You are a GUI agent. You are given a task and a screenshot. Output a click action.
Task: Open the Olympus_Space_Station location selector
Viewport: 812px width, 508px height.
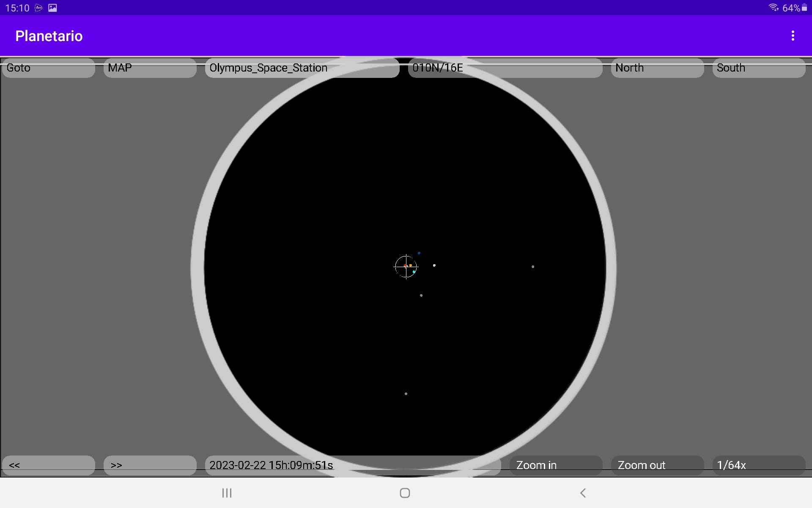[302, 68]
